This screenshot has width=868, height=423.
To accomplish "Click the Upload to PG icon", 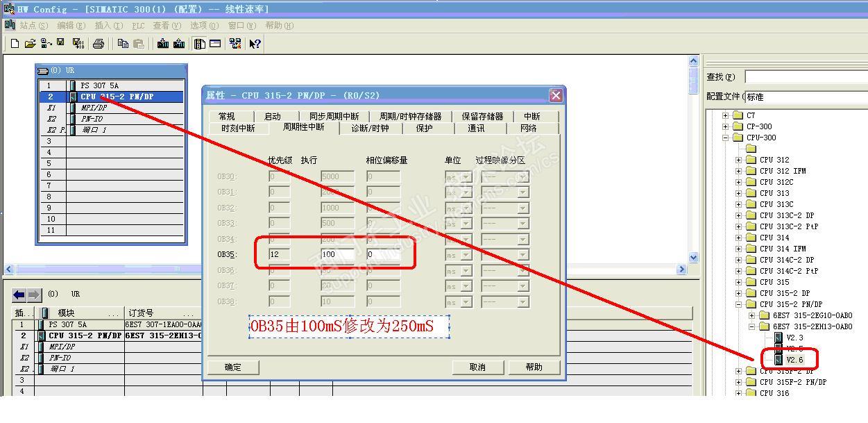I will click(x=179, y=44).
